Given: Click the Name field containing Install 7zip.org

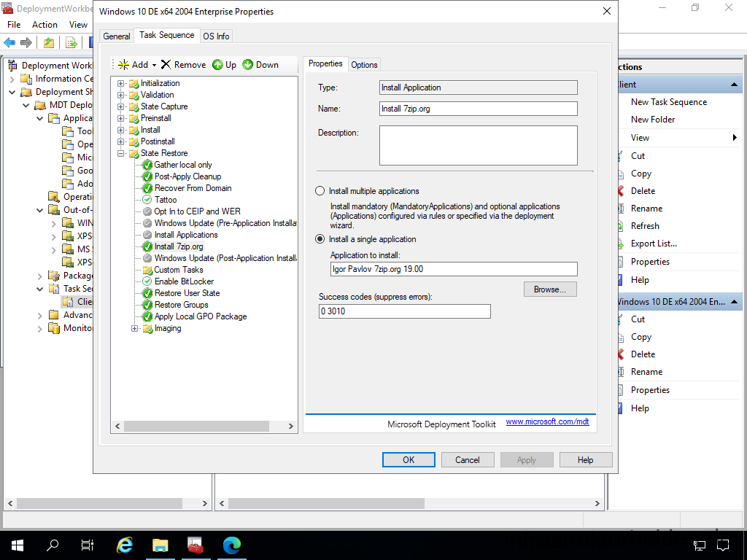Looking at the screenshot, I should (x=479, y=109).
